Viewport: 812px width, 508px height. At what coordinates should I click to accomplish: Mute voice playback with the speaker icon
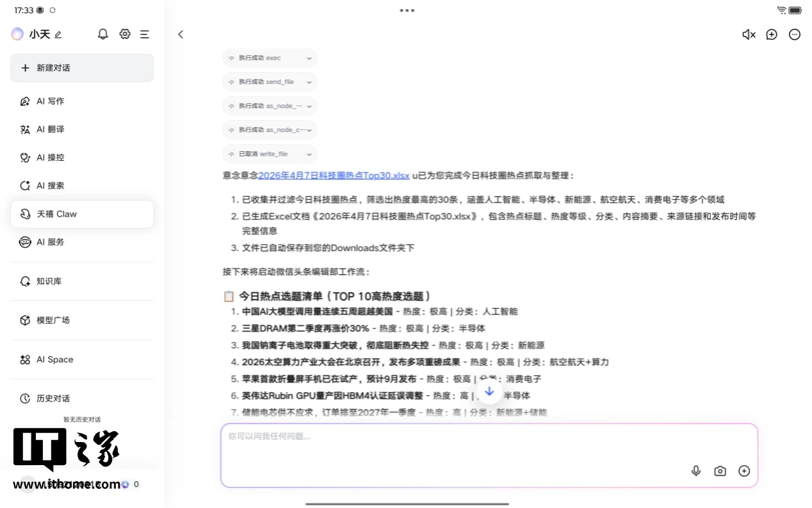pyautogui.click(x=748, y=35)
